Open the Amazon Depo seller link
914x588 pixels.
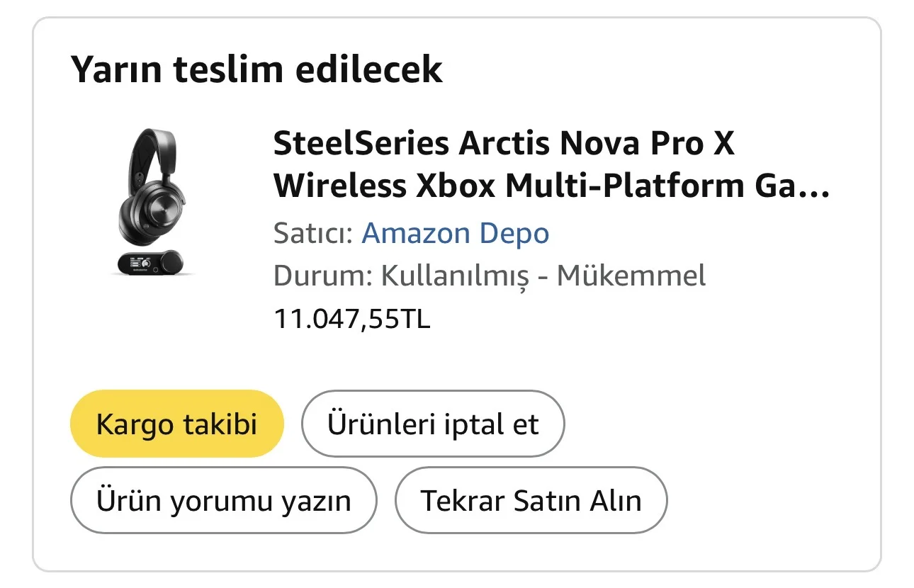[x=455, y=233]
